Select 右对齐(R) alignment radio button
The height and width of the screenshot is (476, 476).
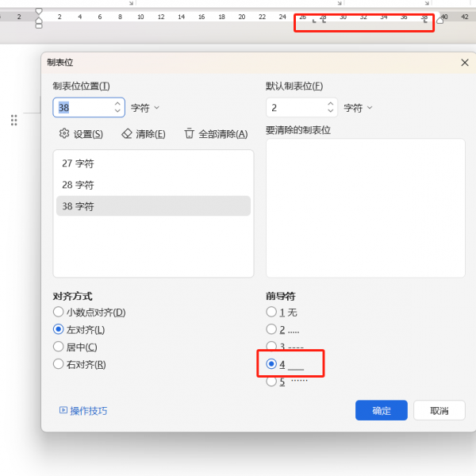[58, 364]
